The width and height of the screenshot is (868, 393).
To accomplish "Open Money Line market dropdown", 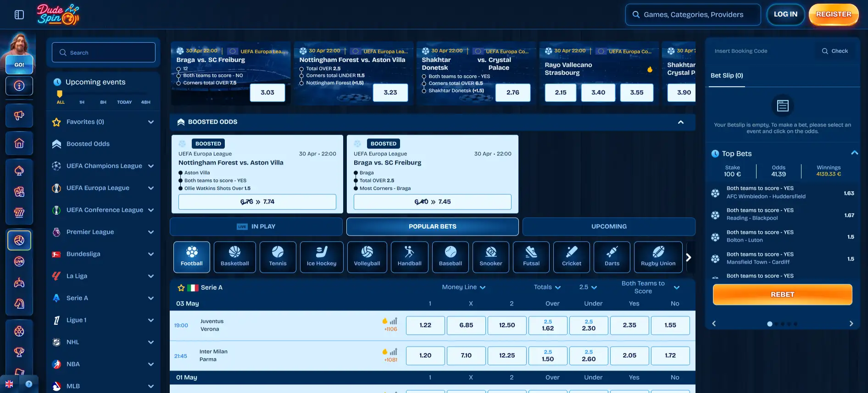I will tap(463, 288).
